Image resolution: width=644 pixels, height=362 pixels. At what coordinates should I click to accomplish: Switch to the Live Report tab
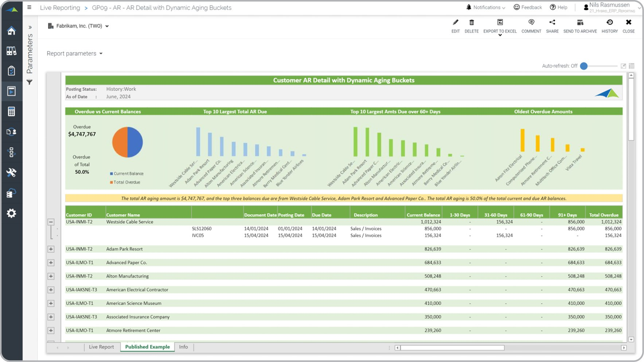point(101,347)
